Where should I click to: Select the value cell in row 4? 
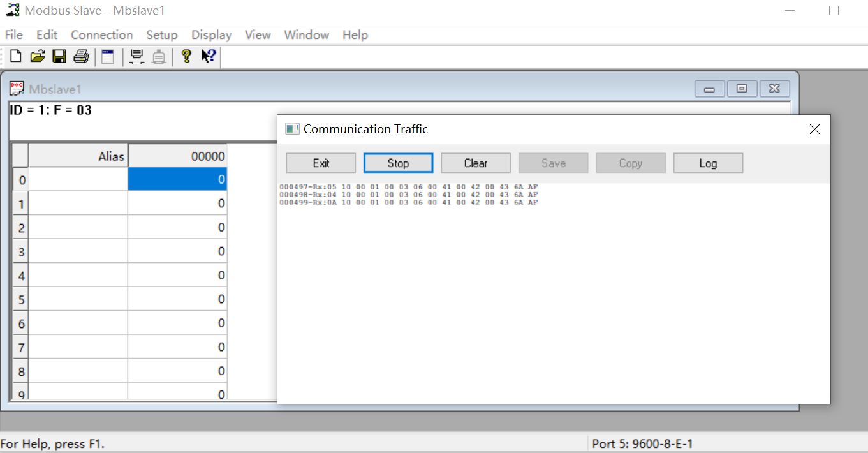click(177, 275)
